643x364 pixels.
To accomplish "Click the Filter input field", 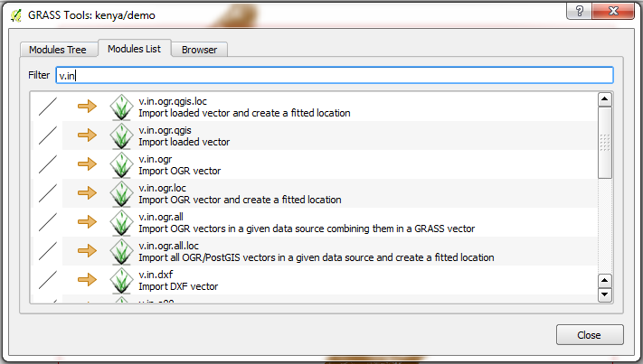I will [335, 75].
